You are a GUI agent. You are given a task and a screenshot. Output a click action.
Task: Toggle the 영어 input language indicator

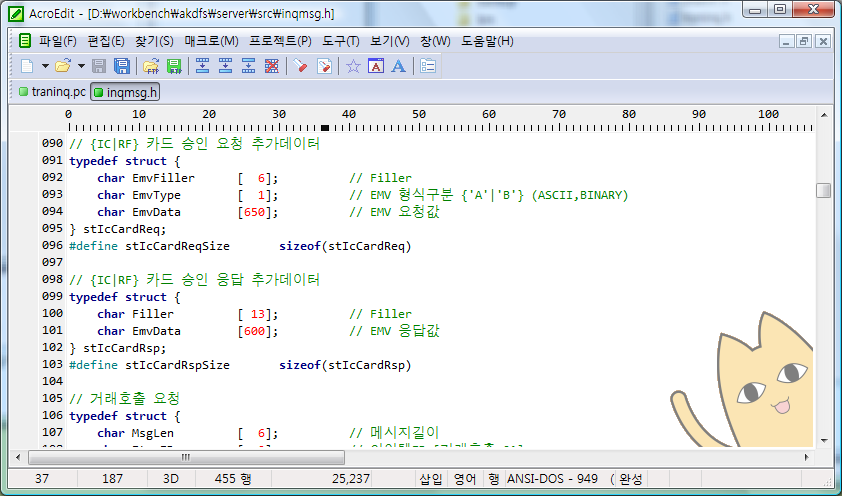(x=465, y=479)
